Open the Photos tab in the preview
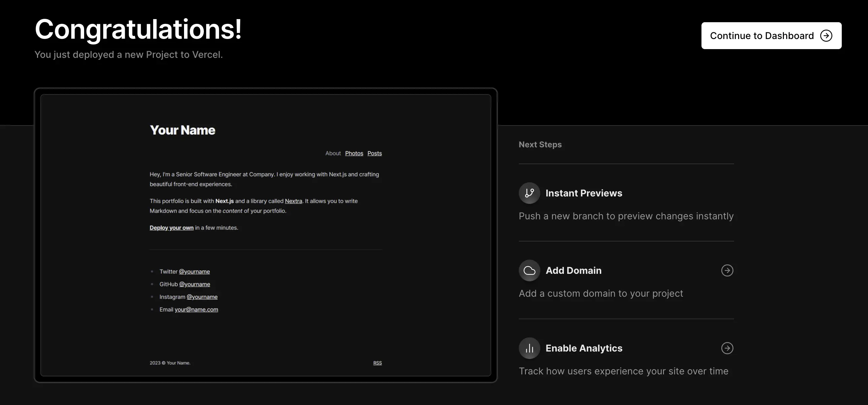Viewport: 868px width, 405px height. (x=354, y=153)
